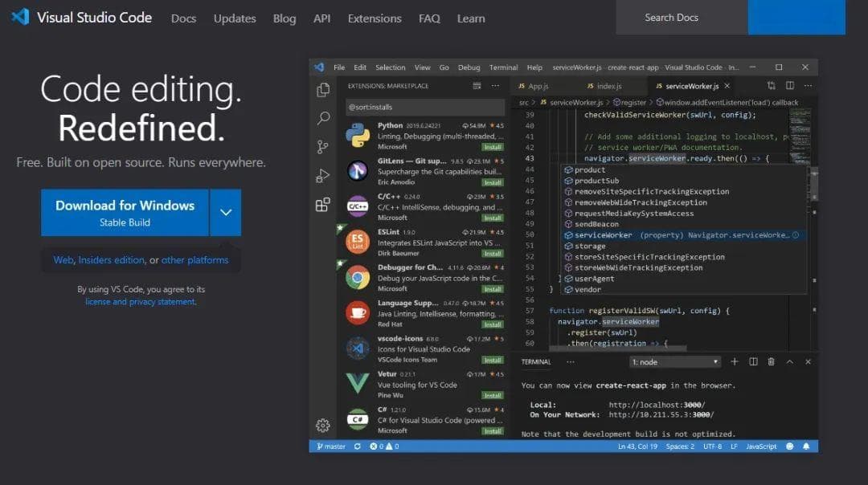
Task: Open the license and privacy statement link
Action: [141, 302]
